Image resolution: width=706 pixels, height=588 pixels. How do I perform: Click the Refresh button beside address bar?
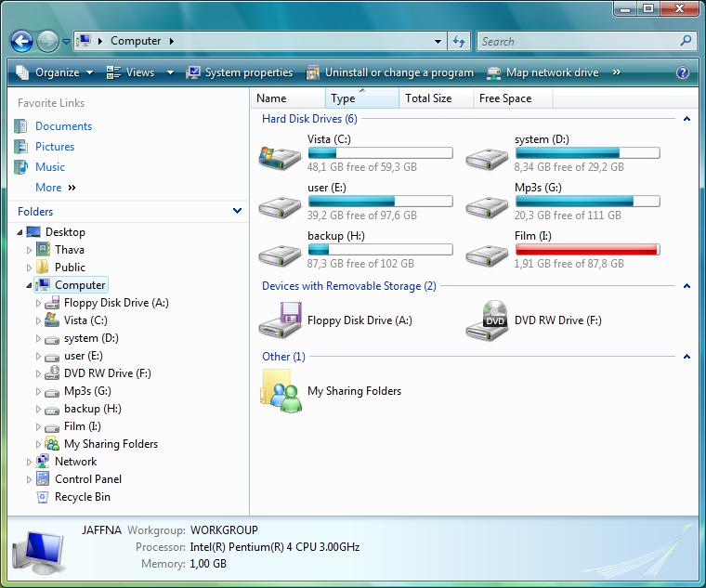[459, 42]
